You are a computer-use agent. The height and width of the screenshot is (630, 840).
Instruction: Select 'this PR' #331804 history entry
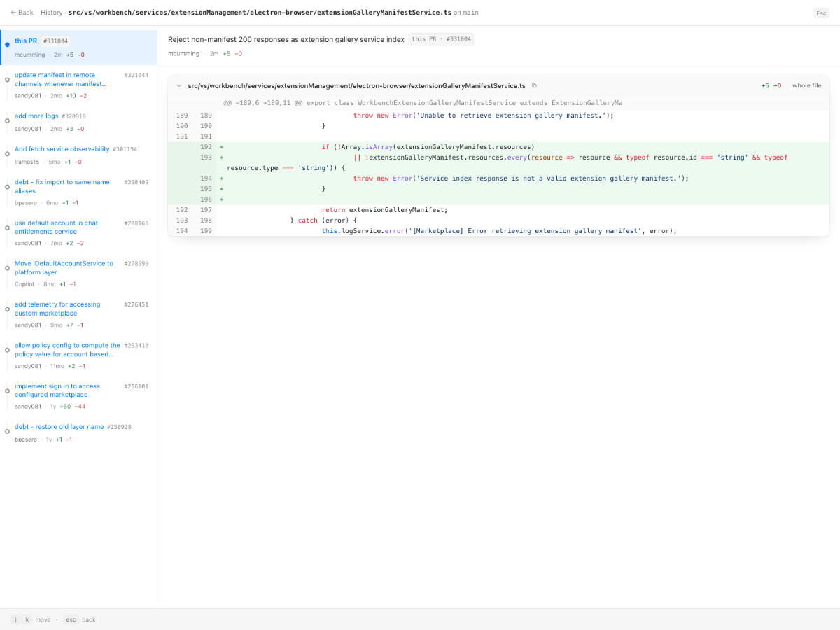(78, 48)
